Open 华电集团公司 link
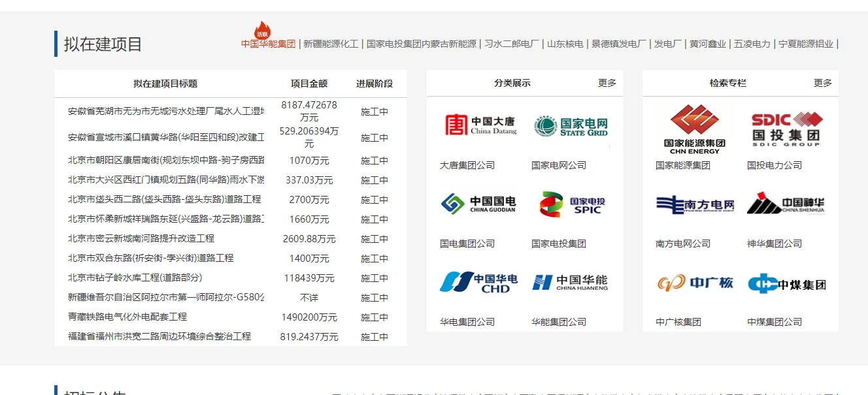The width and height of the screenshot is (868, 395). pos(467,322)
